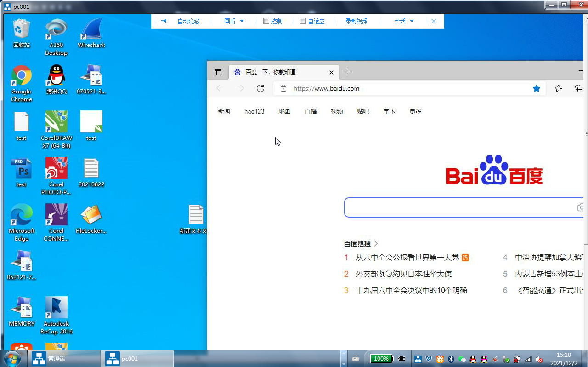Click the Bluetooth icon in the system tray
The width and height of the screenshot is (588, 367).
point(451,359)
